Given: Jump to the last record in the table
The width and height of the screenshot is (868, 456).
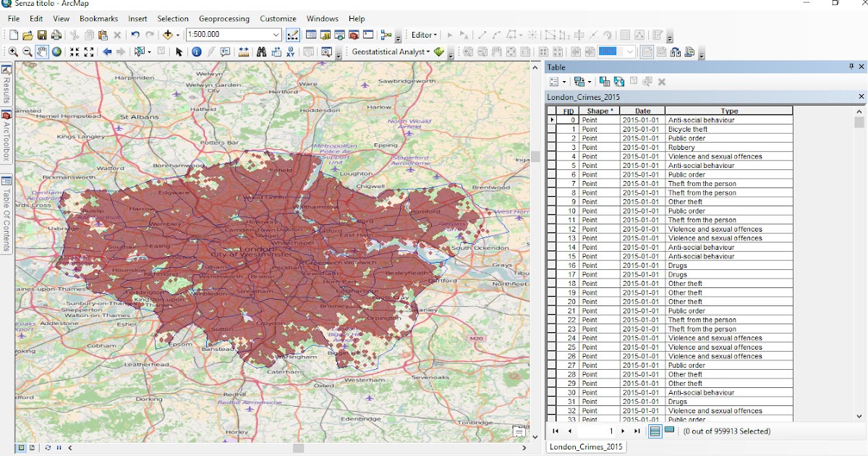Looking at the screenshot, I should [637, 431].
